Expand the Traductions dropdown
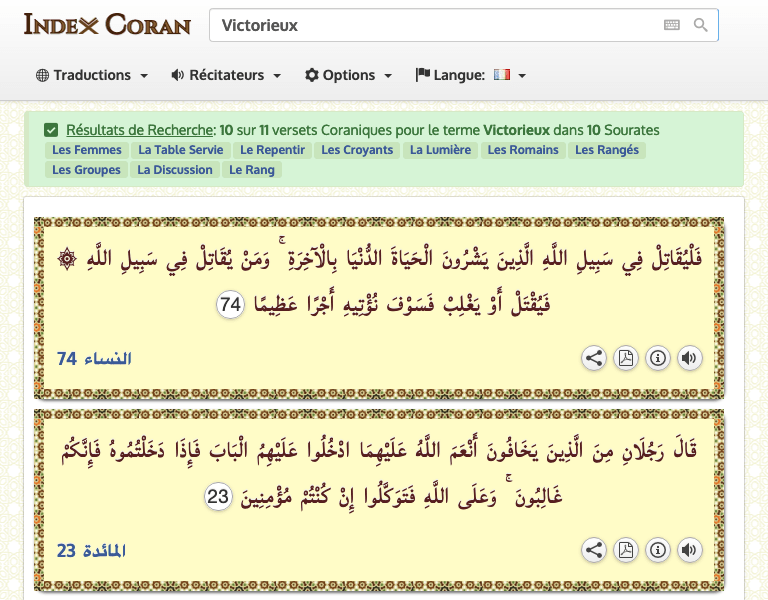 92,75
